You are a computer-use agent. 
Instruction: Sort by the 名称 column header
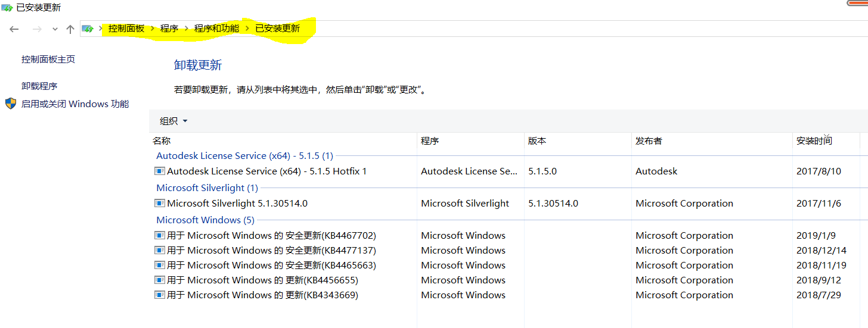pyautogui.click(x=283, y=141)
